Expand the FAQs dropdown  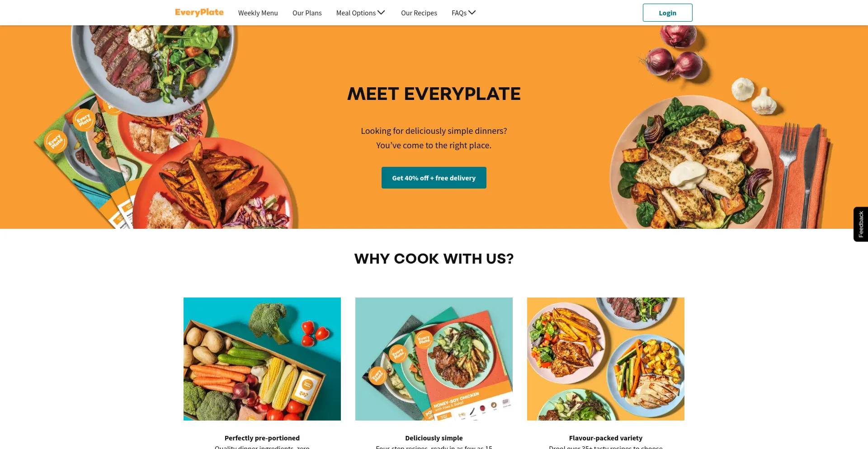(x=463, y=13)
